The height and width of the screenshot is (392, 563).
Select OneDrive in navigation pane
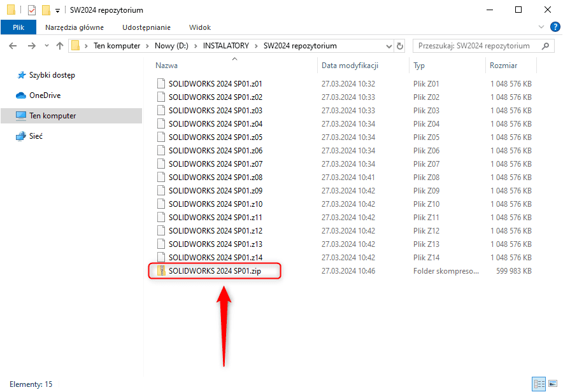(45, 95)
